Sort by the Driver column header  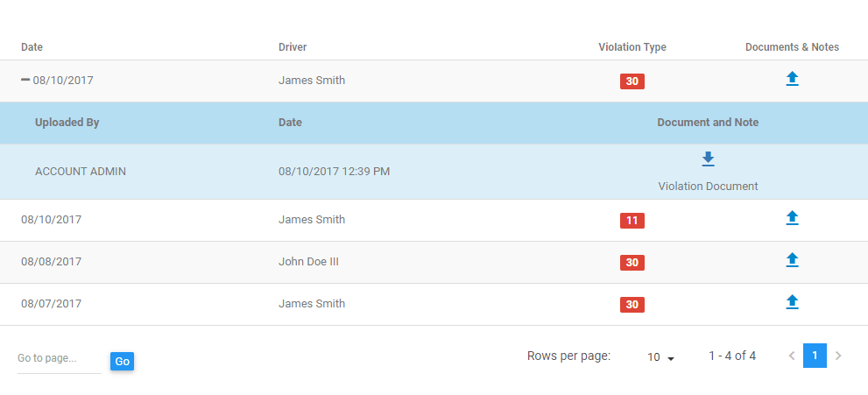point(293,47)
